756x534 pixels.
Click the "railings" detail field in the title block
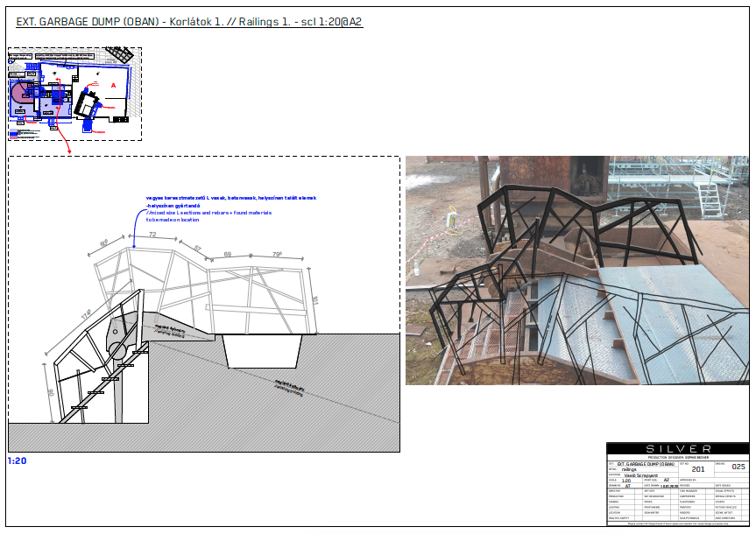coord(628,469)
